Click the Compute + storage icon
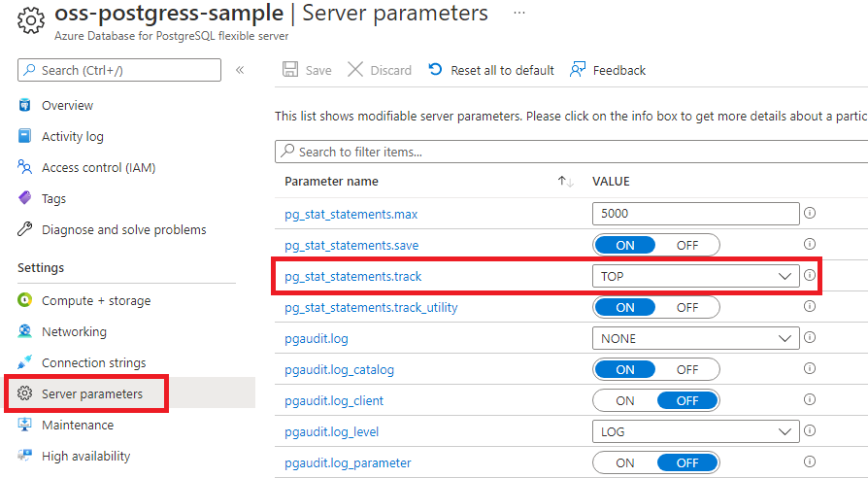This screenshot has height=478, width=868. pos(25,300)
